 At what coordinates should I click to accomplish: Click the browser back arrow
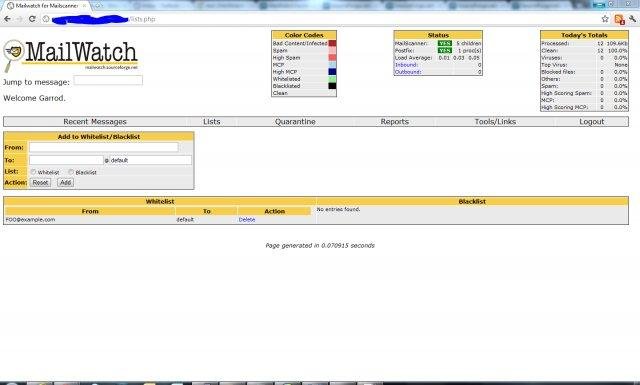(x=7, y=19)
